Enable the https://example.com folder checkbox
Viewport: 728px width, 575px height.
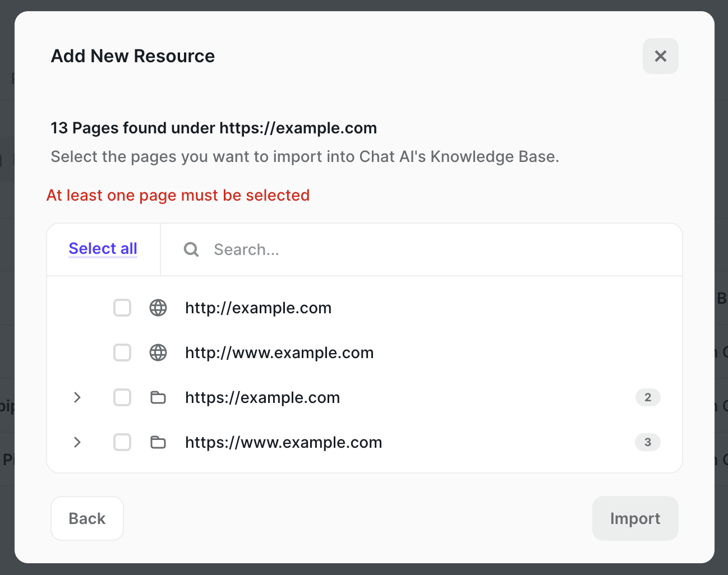tap(122, 397)
